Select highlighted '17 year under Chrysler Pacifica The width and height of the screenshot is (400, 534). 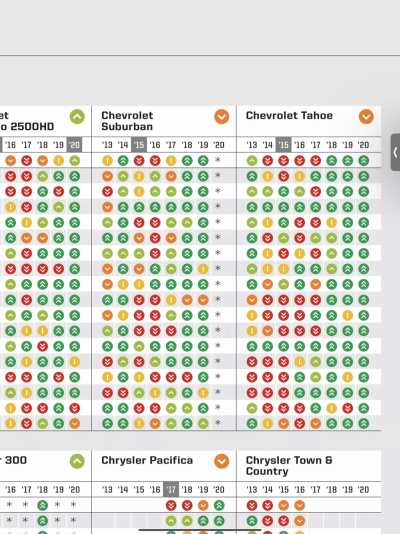(171, 489)
